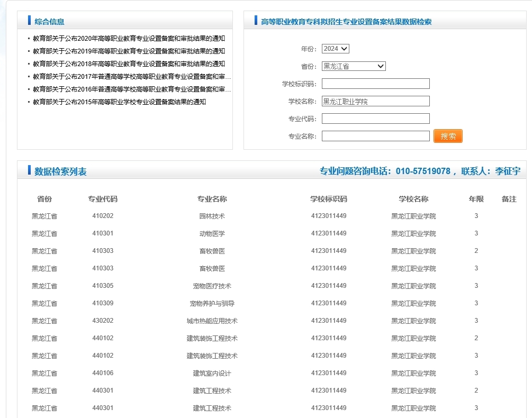Open the 2020年 notice link
The height and width of the screenshot is (418, 532).
129,39
